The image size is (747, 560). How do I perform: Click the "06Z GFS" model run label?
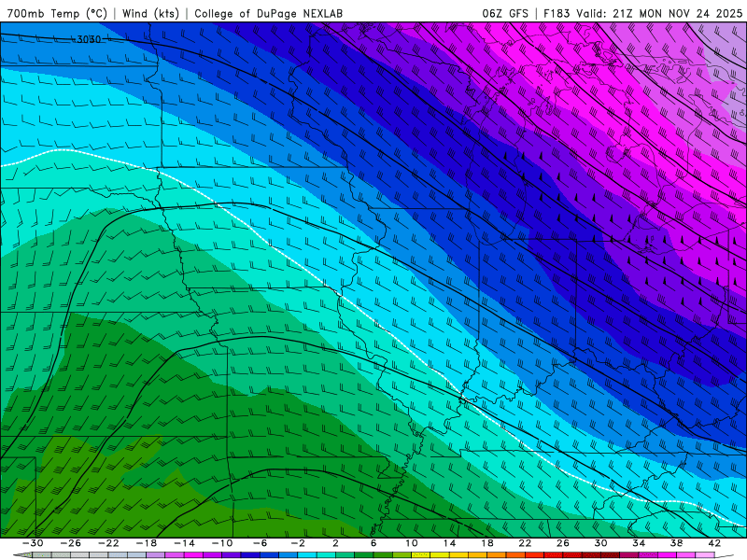505,13
